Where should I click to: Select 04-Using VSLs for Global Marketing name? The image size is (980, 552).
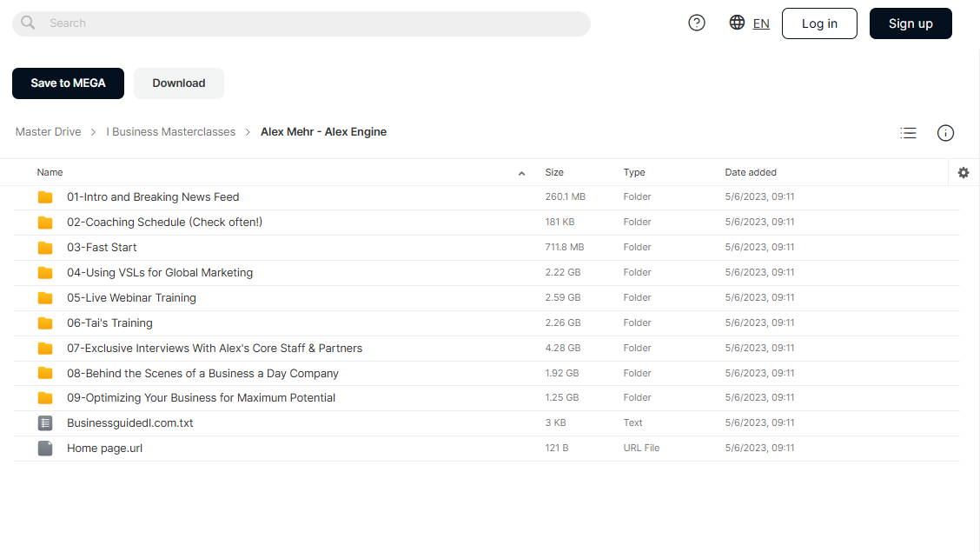coord(160,273)
